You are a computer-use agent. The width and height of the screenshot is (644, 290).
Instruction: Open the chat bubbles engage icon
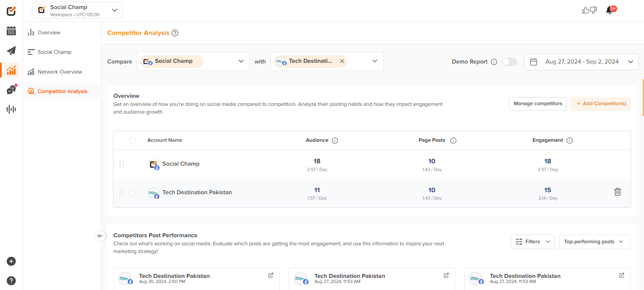tap(11, 90)
